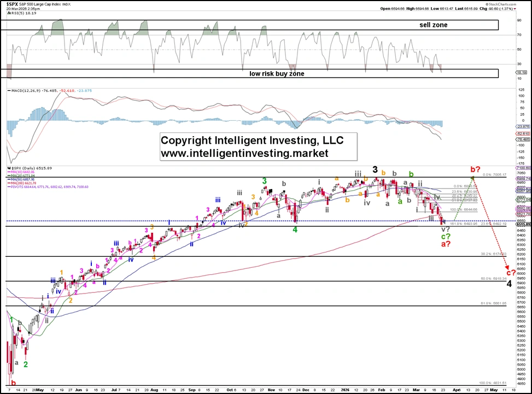Click the $SPX ticker symbol title

[x=13, y=4]
